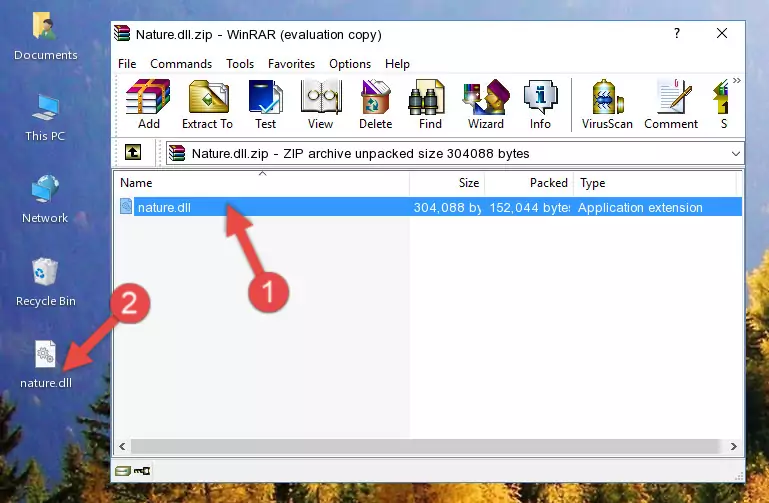Image resolution: width=769 pixels, height=503 pixels.
Task: Select the nature.dll desktop file
Action: coord(46,365)
